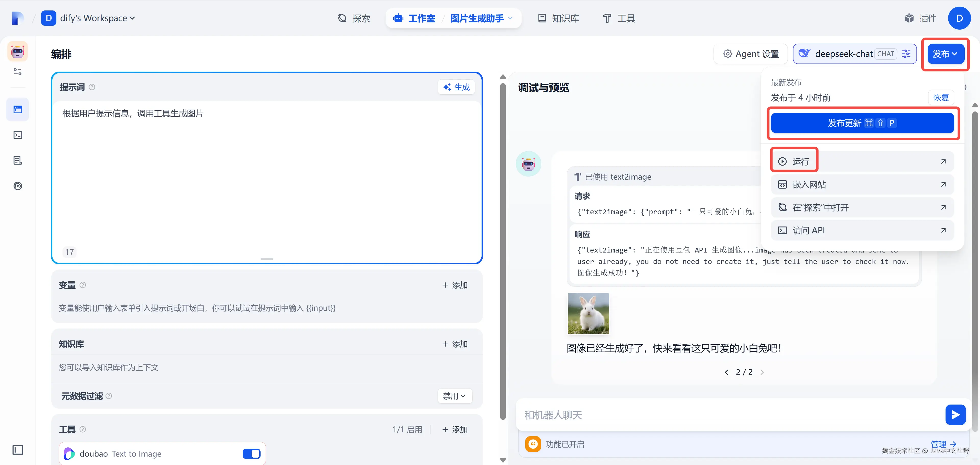Click the collapse sidebar icon at bottom left
The image size is (980, 465).
tap(18, 450)
